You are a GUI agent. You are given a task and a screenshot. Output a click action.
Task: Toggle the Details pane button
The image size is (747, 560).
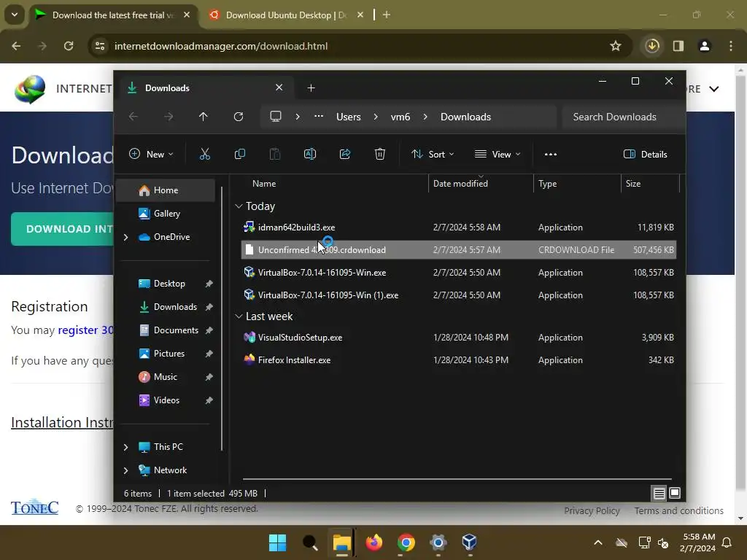tap(645, 154)
